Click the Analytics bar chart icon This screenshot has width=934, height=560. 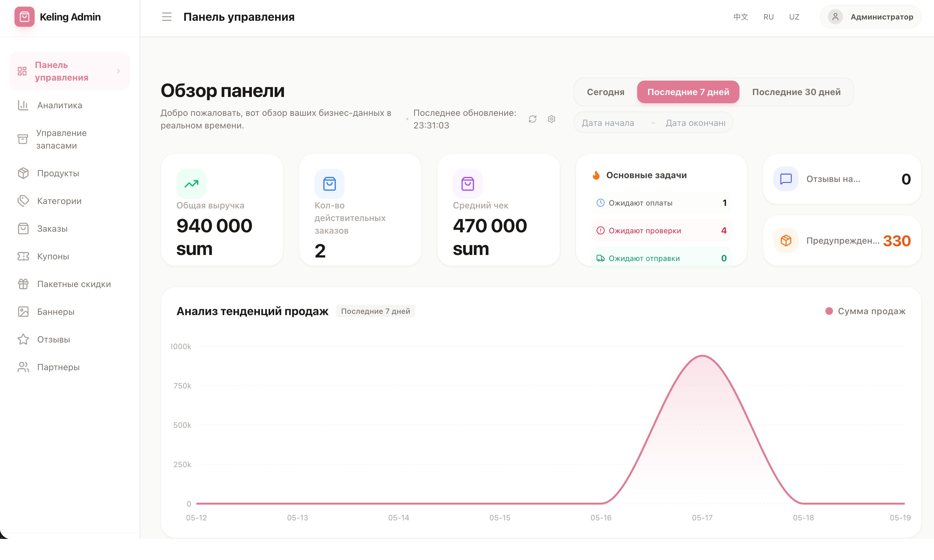(23, 105)
